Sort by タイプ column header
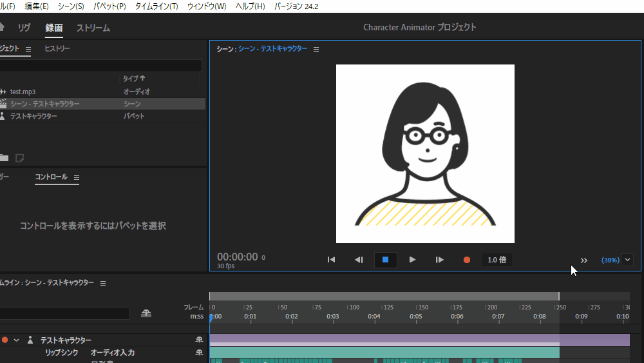 click(134, 78)
